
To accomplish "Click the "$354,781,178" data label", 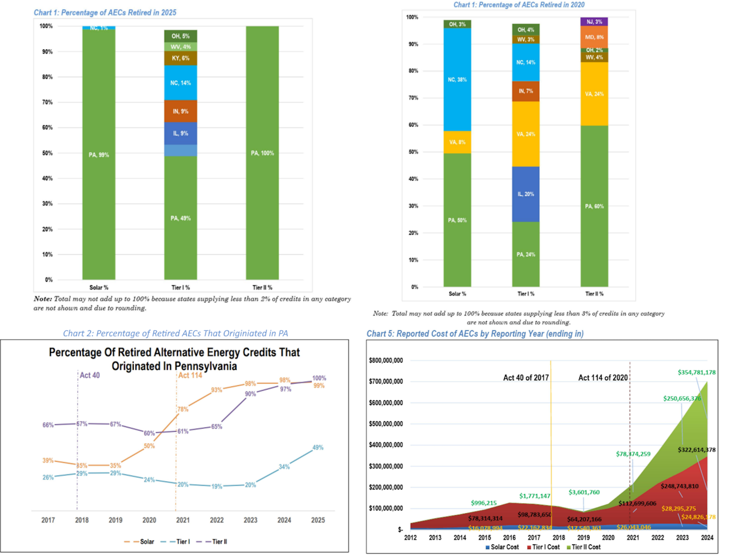I will [697, 372].
